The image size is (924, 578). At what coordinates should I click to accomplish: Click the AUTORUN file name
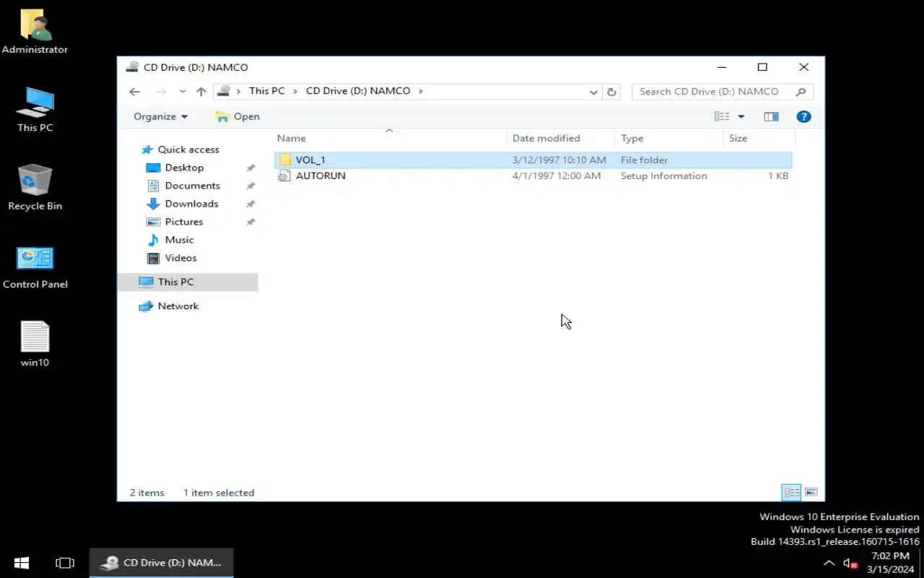(x=321, y=176)
